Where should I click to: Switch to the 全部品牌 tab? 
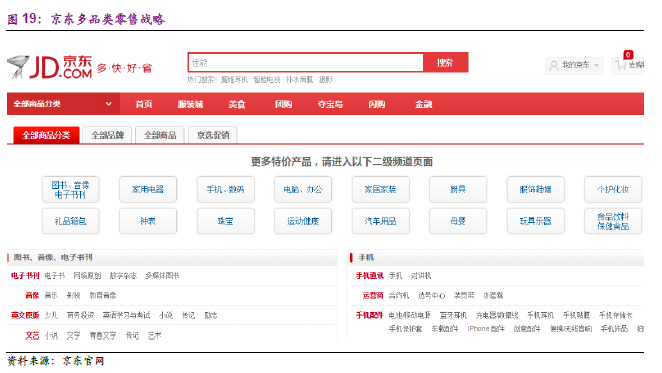tap(107, 135)
